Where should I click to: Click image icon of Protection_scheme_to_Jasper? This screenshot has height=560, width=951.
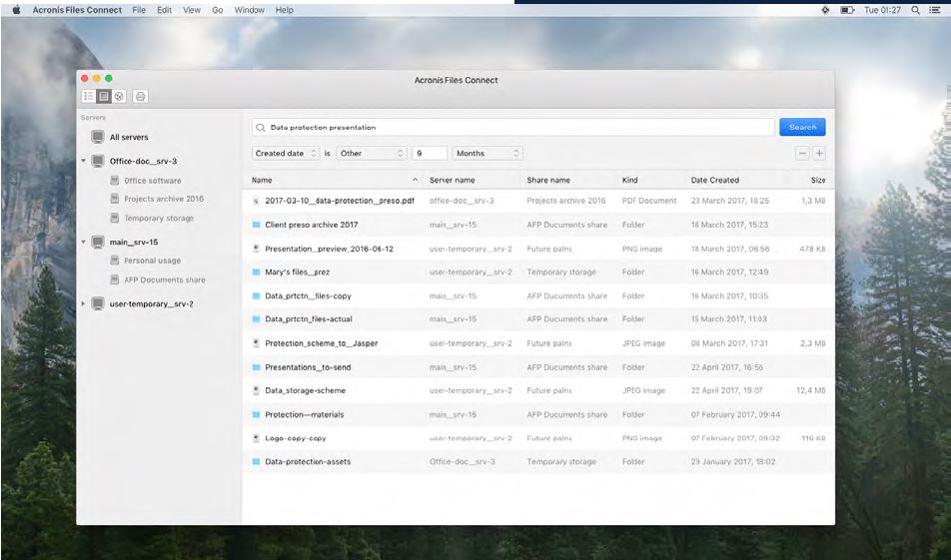[256, 343]
